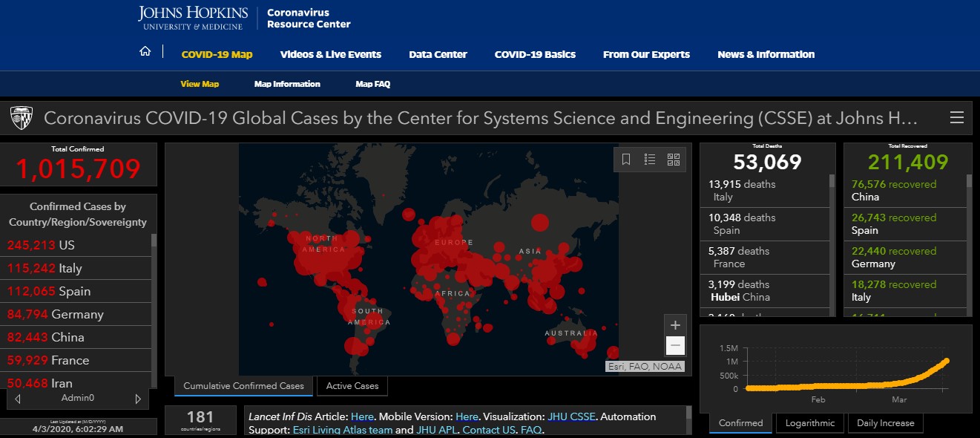
Task: Show the map legend list icon
Action: click(x=650, y=160)
